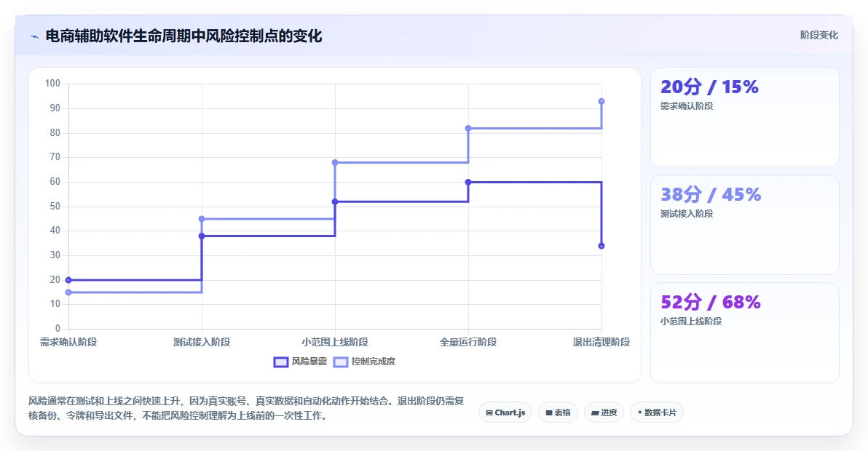
Task: Click y-axis tick label 90
Action: pos(55,108)
